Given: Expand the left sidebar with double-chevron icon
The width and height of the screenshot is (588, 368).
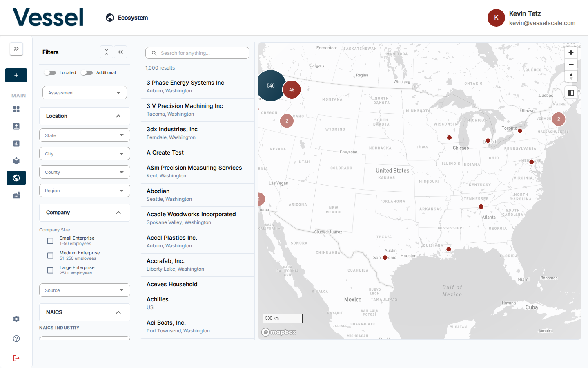Looking at the screenshot, I should tap(16, 49).
